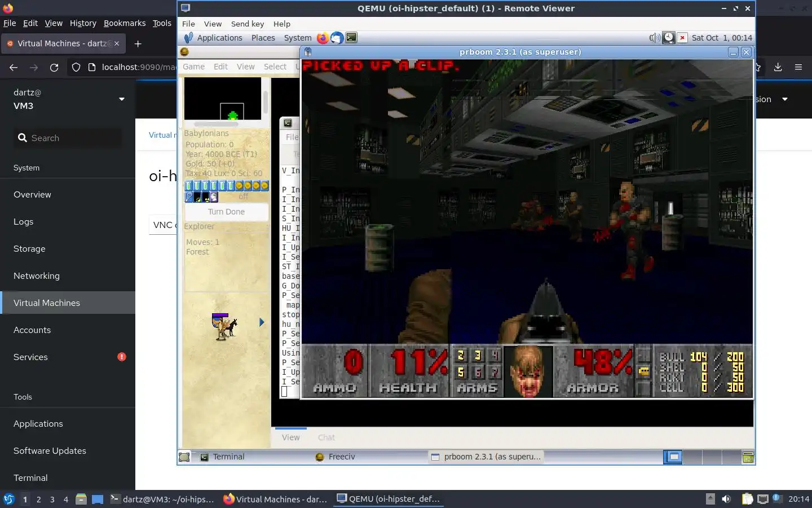Open the Freeciv Select menu
The height and width of the screenshot is (508, 812).
pyautogui.click(x=275, y=67)
